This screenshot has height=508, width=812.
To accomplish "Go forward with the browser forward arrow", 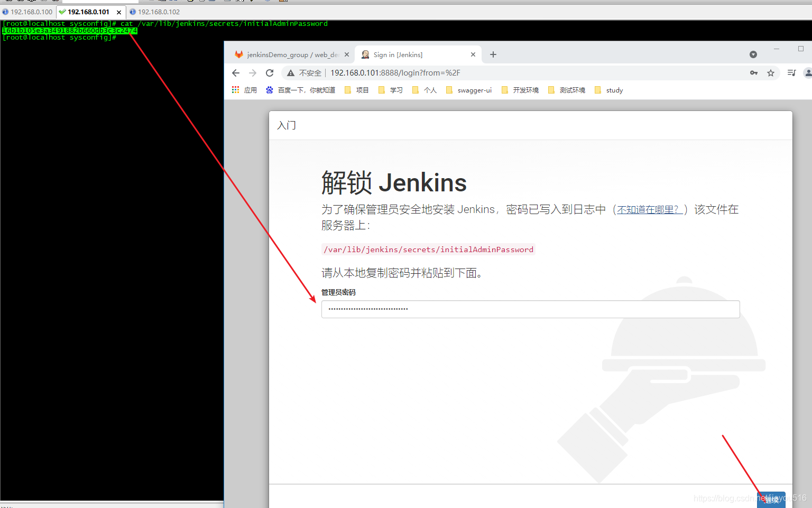I will 253,73.
